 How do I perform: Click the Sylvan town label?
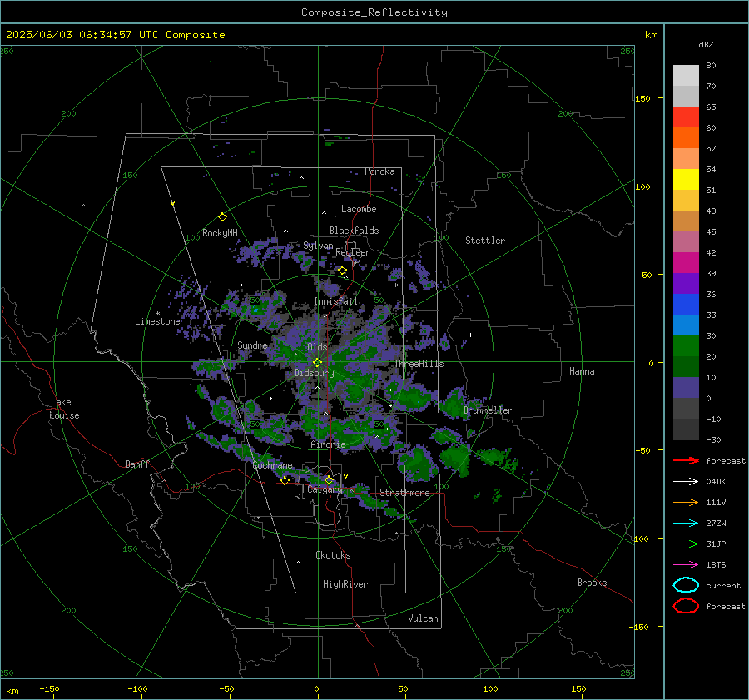coord(318,246)
